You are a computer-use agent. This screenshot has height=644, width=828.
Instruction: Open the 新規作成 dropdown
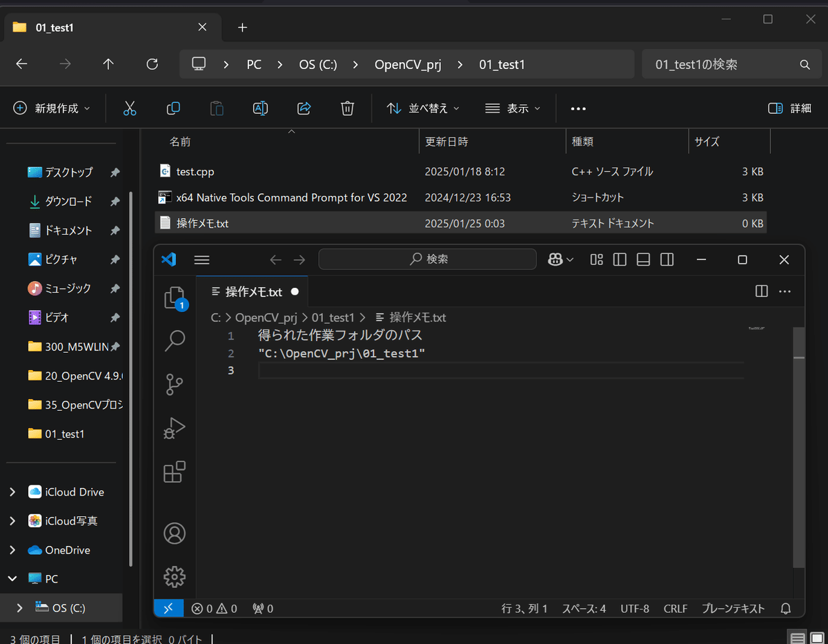(x=52, y=108)
